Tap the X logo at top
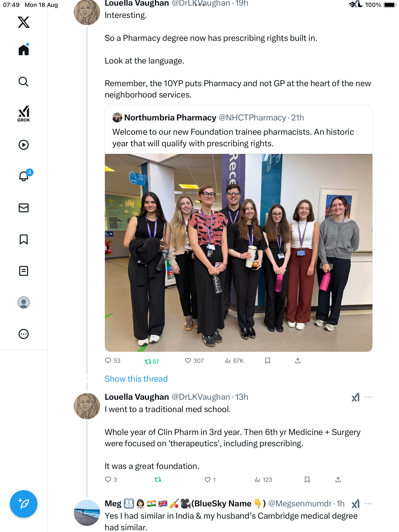Image resolution: width=399 pixels, height=532 pixels. (x=24, y=22)
